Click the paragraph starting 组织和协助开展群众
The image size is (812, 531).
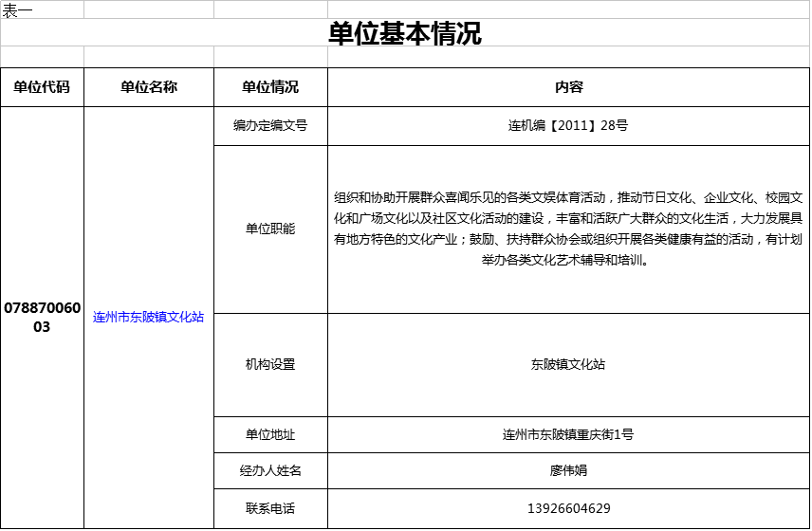point(568,229)
